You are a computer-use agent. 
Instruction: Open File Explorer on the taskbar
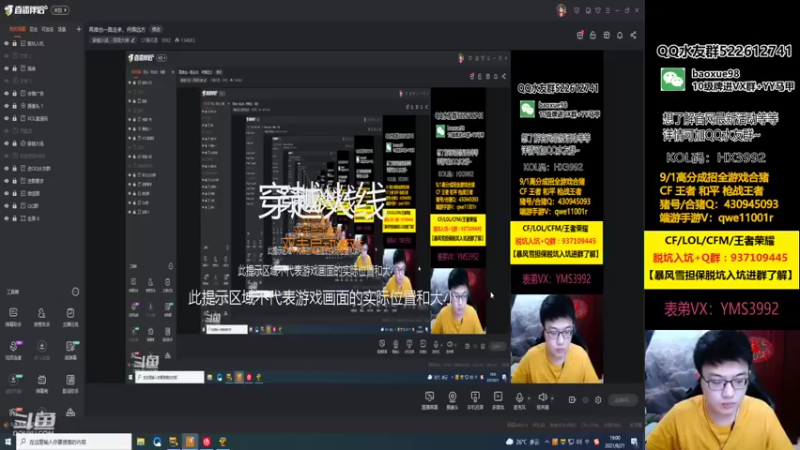(x=140, y=442)
